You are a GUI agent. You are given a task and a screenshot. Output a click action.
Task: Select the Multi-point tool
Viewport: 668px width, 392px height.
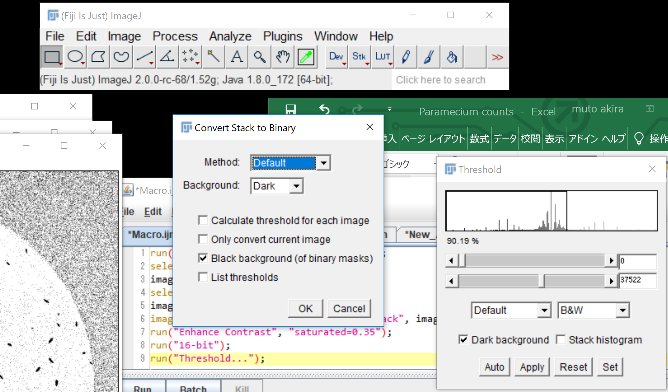pos(190,57)
